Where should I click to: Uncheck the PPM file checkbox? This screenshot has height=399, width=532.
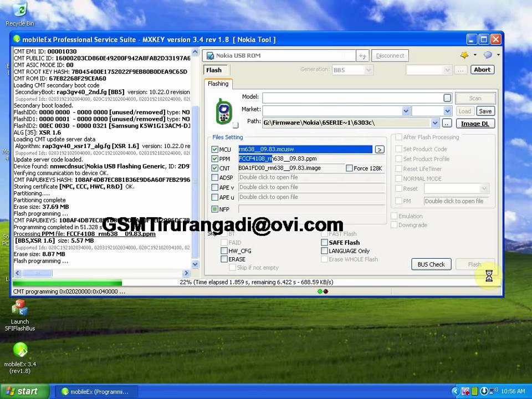[215, 159]
